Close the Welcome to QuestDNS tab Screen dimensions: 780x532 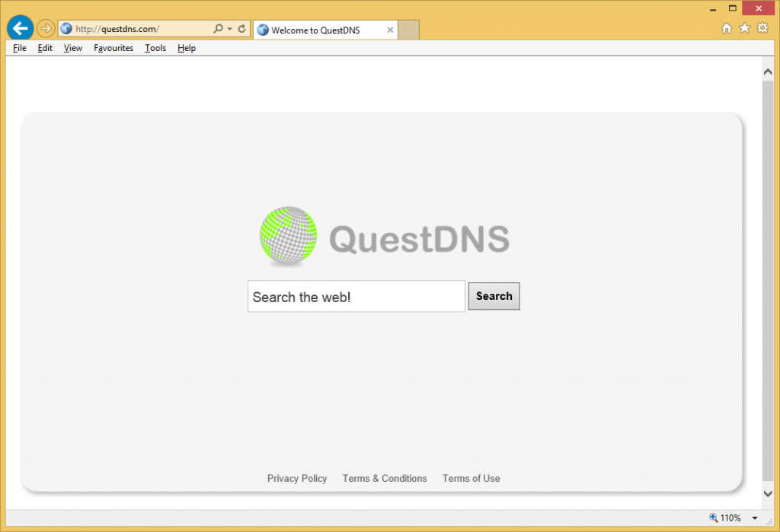tap(390, 30)
